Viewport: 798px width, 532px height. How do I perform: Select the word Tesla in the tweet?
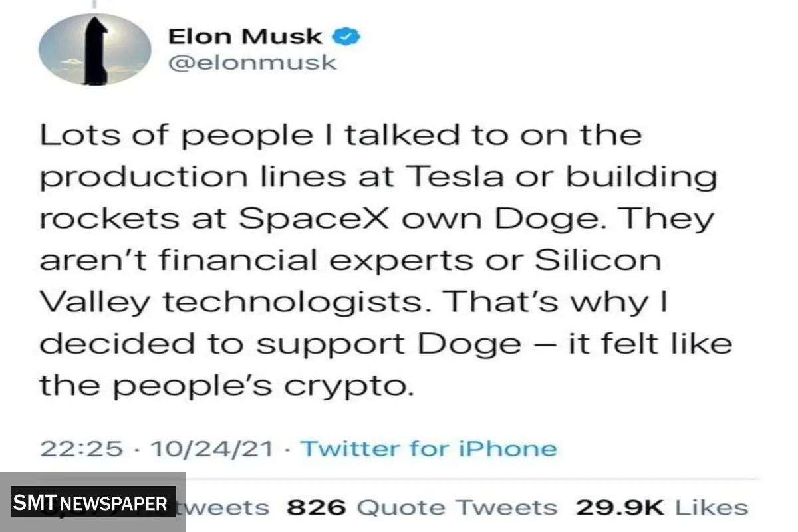[x=446, y=178]
